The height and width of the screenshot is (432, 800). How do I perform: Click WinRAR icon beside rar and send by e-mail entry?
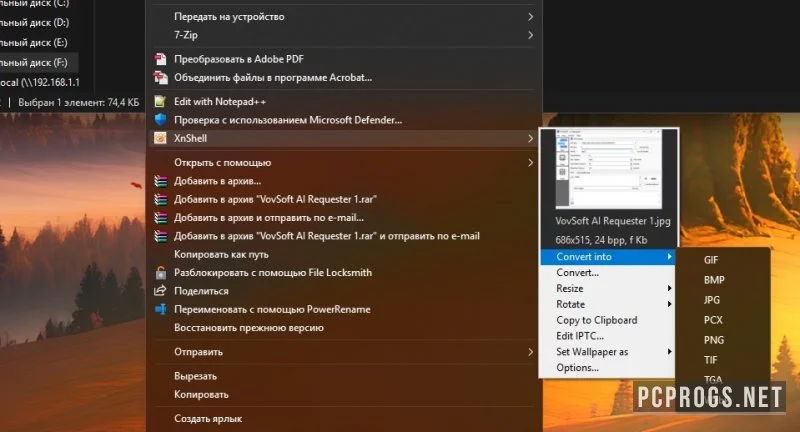click(161, 236)
